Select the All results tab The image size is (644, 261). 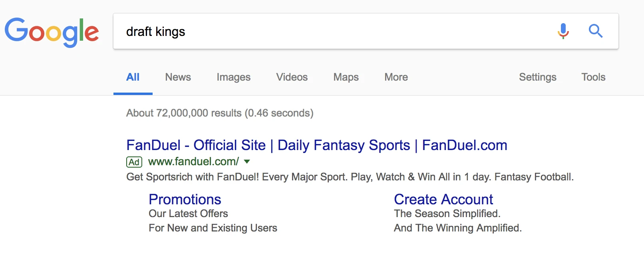[x=133, y=77]
